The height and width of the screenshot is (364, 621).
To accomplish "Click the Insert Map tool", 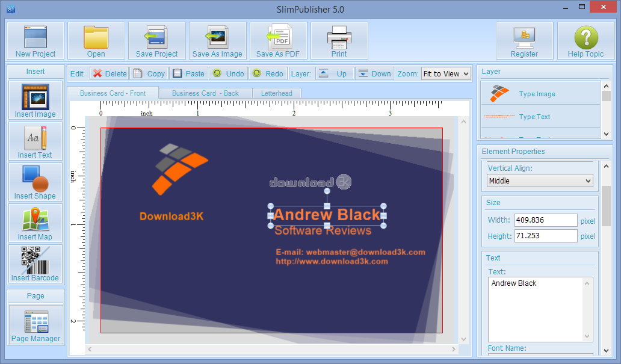I will pyautogui.click(x=36, y=223).
